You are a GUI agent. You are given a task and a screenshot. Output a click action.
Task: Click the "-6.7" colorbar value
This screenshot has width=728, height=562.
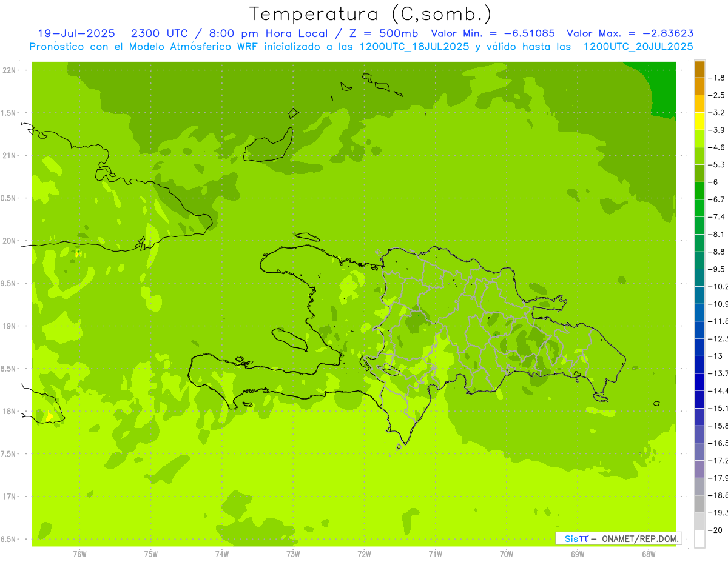coord(717,199)
